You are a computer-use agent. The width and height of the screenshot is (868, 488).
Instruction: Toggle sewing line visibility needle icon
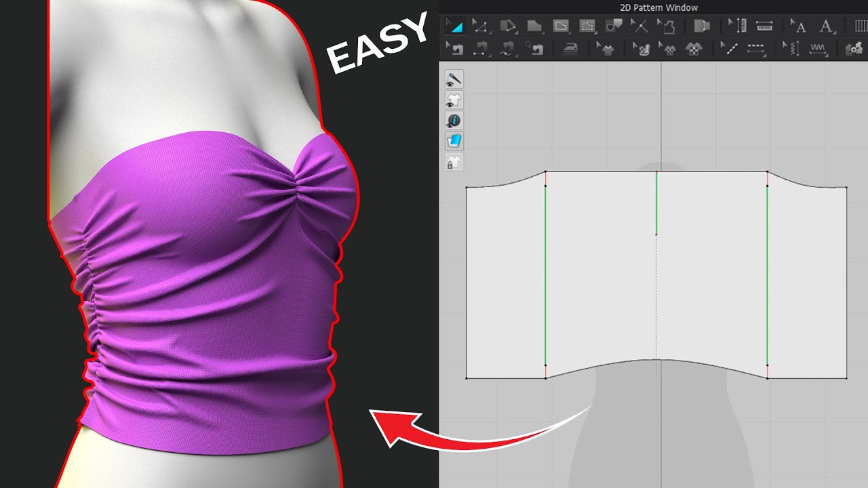tap(454, 79)
